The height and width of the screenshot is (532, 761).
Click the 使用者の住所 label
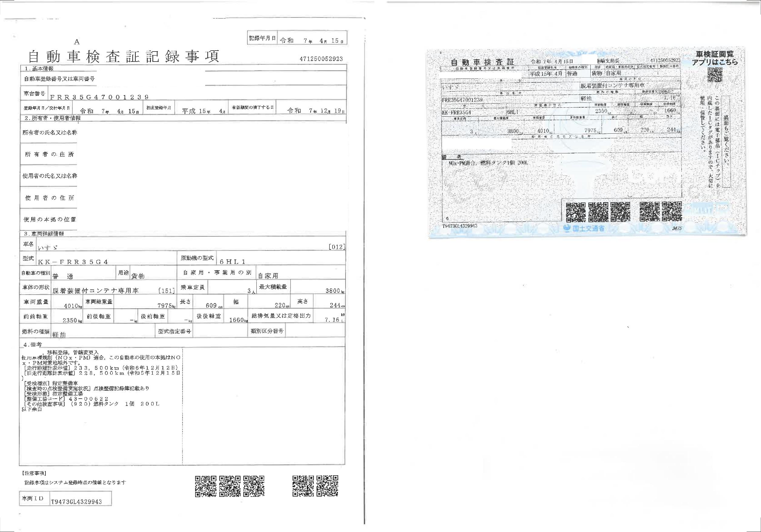pos(49,198)
